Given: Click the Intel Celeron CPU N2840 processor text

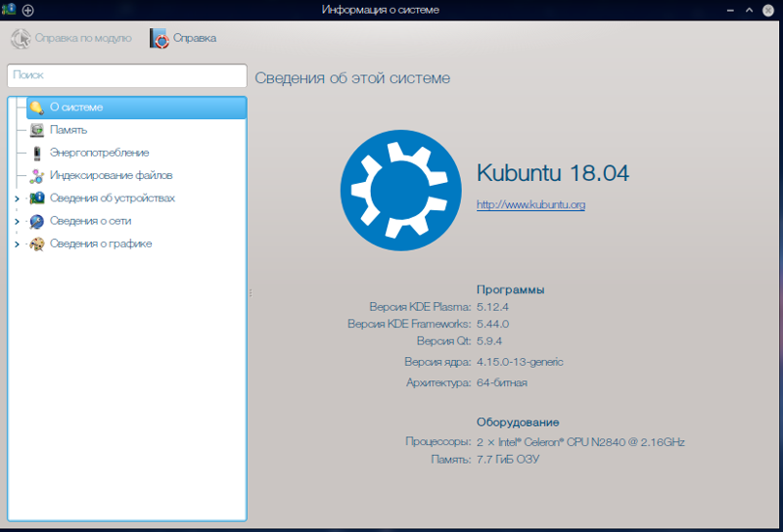Looking at the screenshot, I should pos(580,442).
